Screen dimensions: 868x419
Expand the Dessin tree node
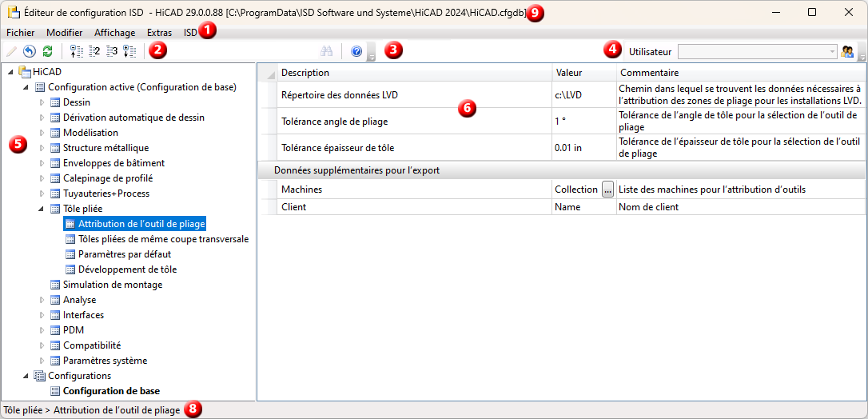click(x=42, y=102)
